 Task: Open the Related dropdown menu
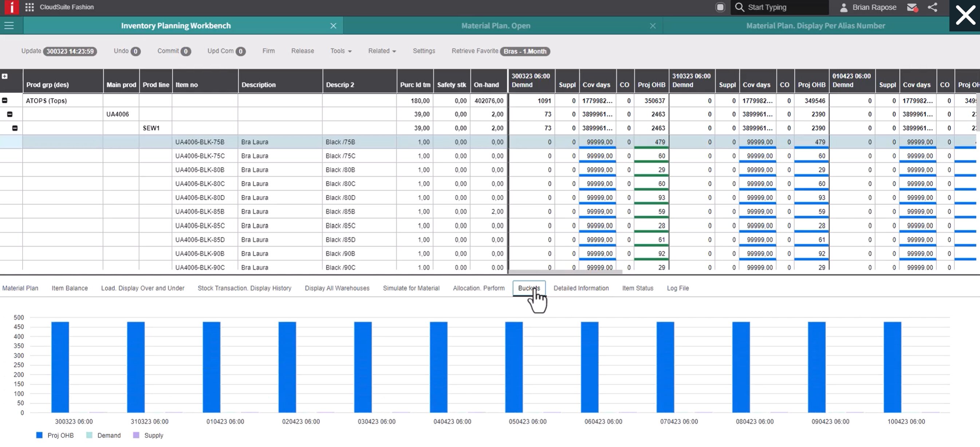point(382,51)
